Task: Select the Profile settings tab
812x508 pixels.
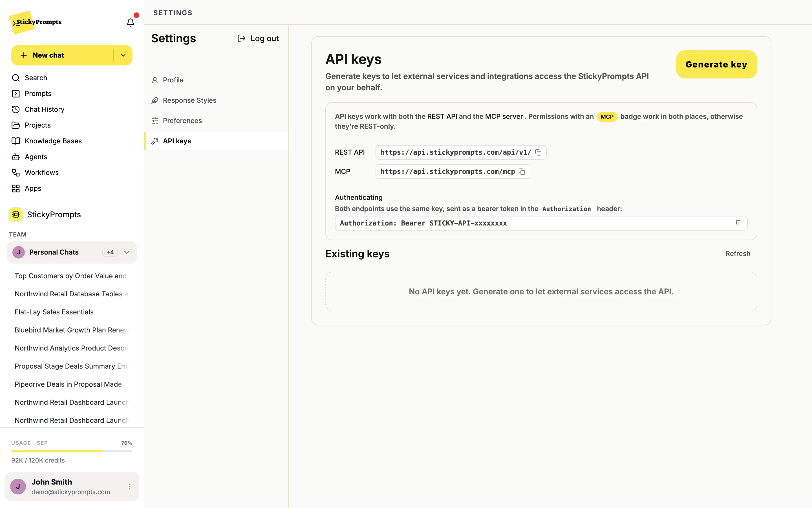Action: coord(216,80)
